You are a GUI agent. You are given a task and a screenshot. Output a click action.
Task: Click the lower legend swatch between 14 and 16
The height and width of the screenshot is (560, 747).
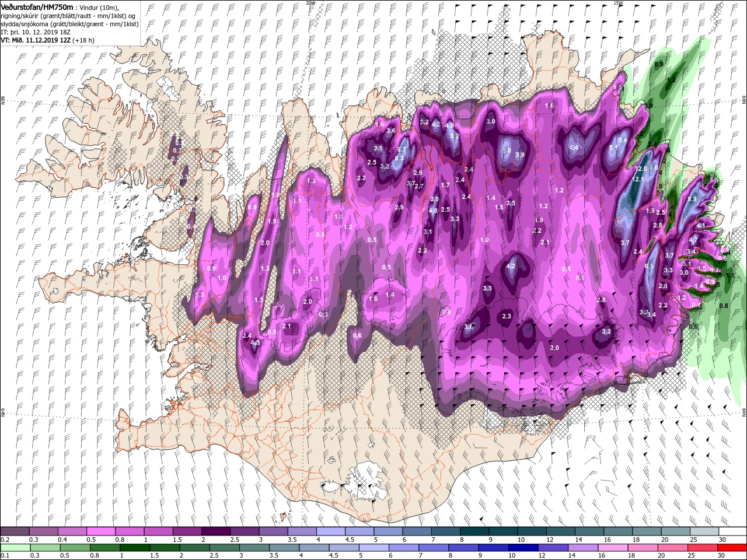584,547
